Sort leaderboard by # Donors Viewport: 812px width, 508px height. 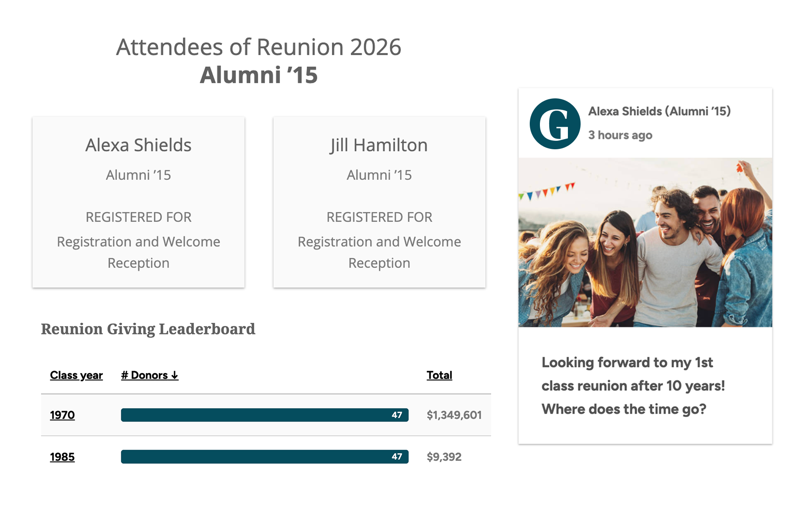click(x=150, y=375)
